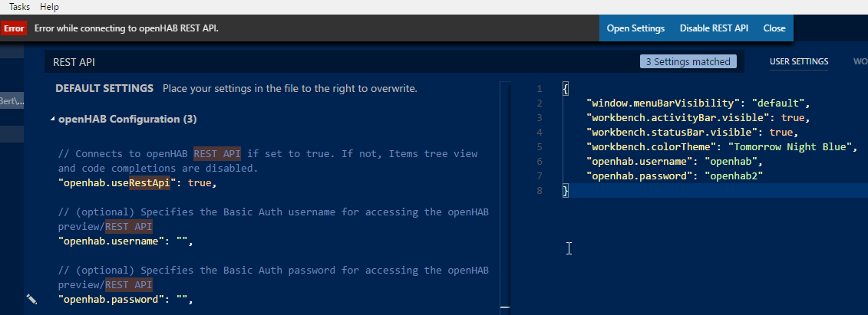Click the DEFAULT SETTINGS heading

pos(104,88)
